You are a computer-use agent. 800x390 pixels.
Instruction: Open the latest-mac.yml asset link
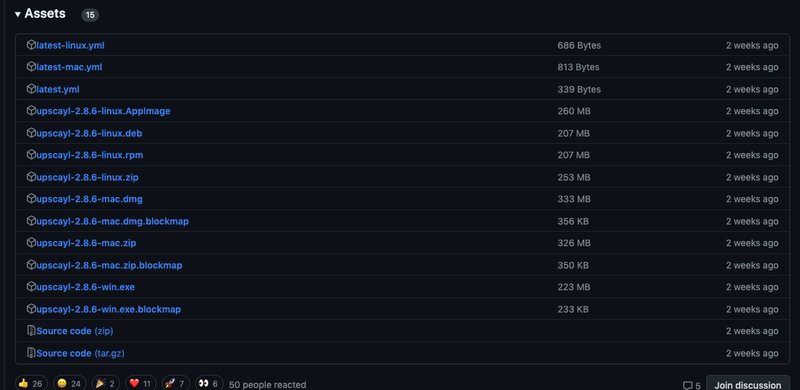coord(69,67)
